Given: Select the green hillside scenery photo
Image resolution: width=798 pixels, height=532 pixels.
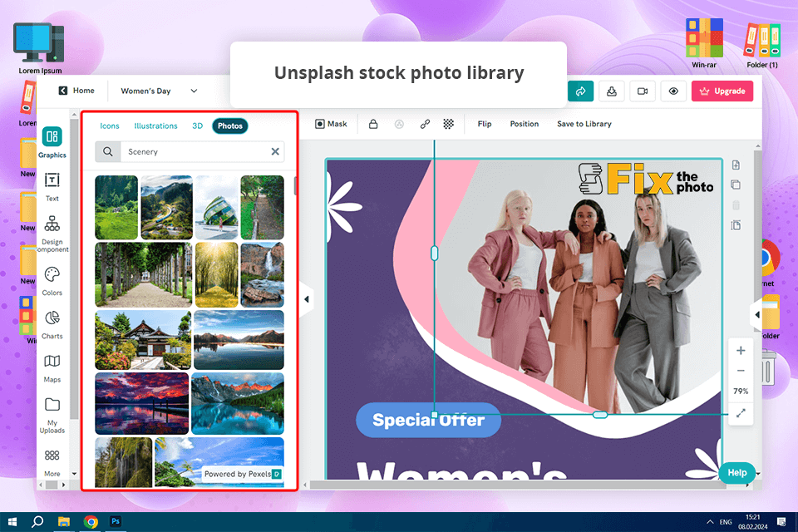Looking at the screenshot, I should [116, 207].
